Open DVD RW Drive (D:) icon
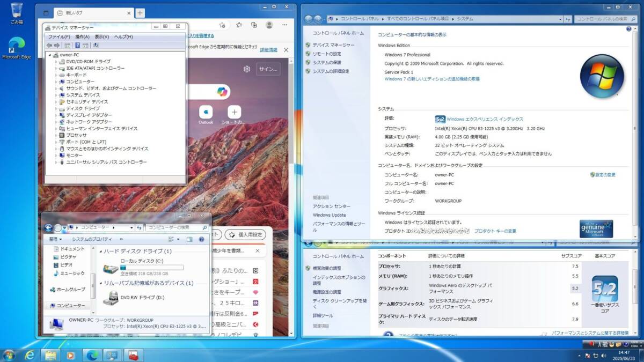644x362 pixels. click(111, 297)
